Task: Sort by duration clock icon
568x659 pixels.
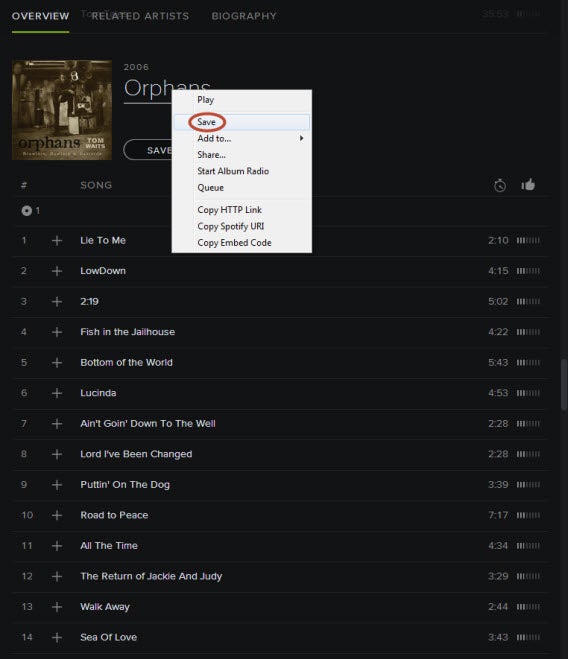Action: pos(500,185)
